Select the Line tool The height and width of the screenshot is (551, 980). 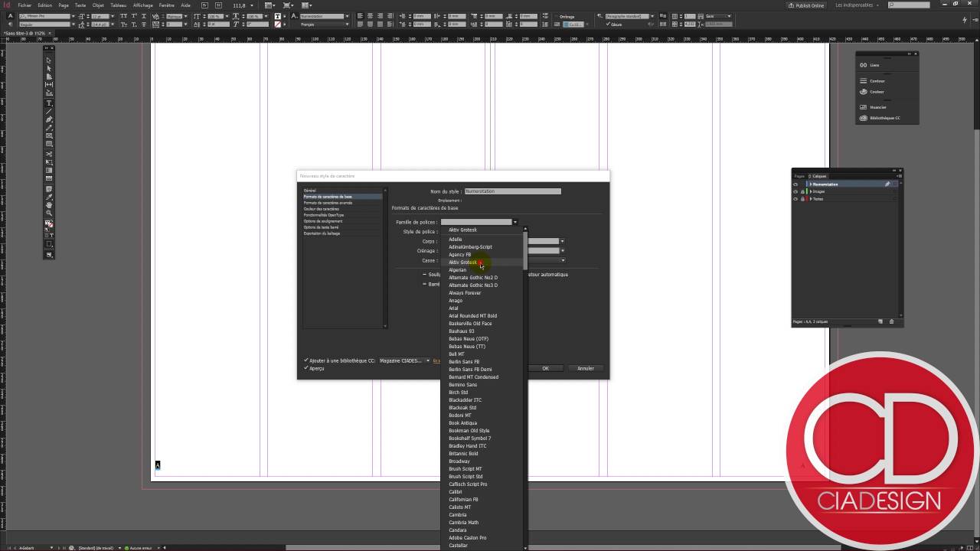pyautogui.click(x=49, y=111)
